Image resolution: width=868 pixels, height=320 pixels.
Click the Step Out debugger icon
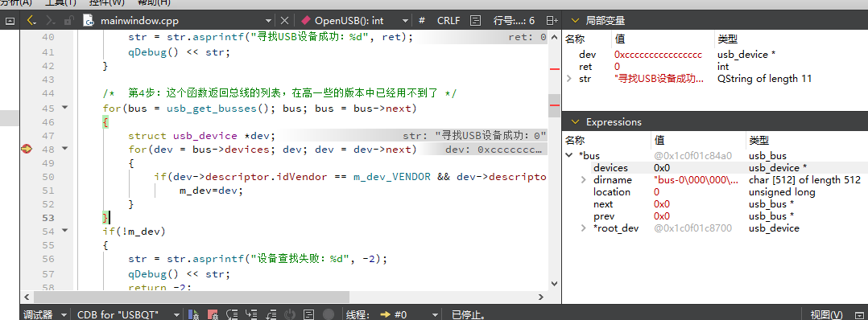click(271, 314)
